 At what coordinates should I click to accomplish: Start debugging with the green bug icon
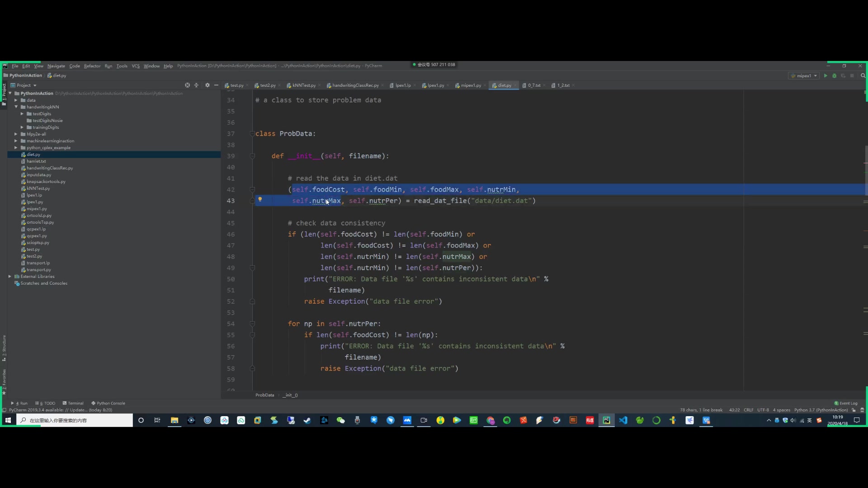pyautogui.click(x=835, y=76)
